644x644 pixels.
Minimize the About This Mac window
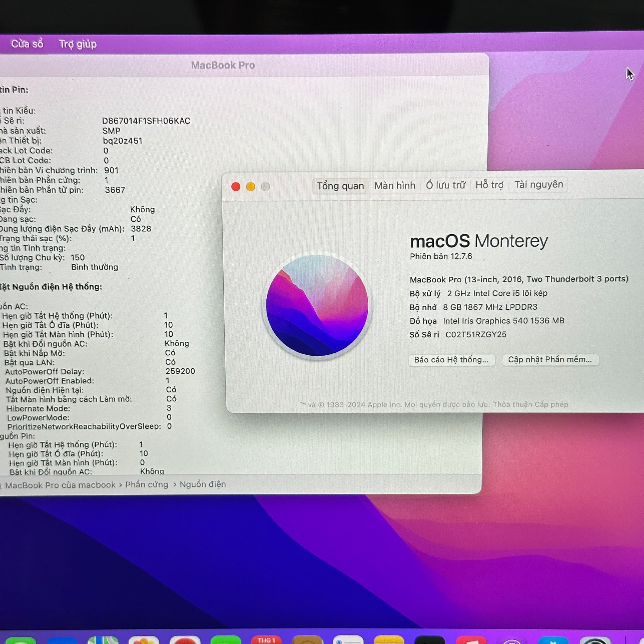pos(251,187)
